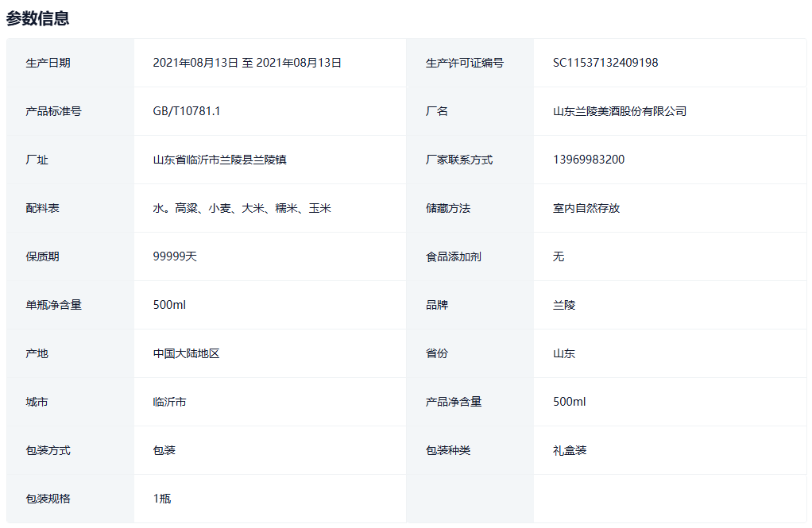Click the 参数信息 heading
The width and height of the screenshot is (812, 528).
point(37,18)
